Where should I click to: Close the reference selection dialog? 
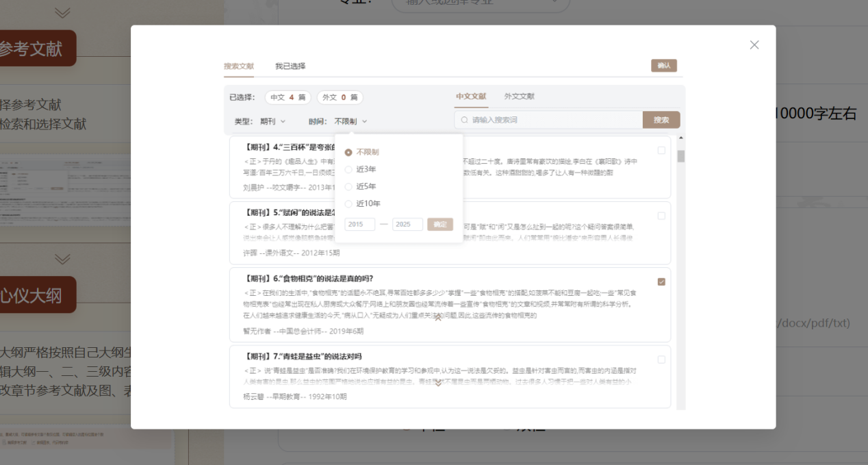pos(754,45)
